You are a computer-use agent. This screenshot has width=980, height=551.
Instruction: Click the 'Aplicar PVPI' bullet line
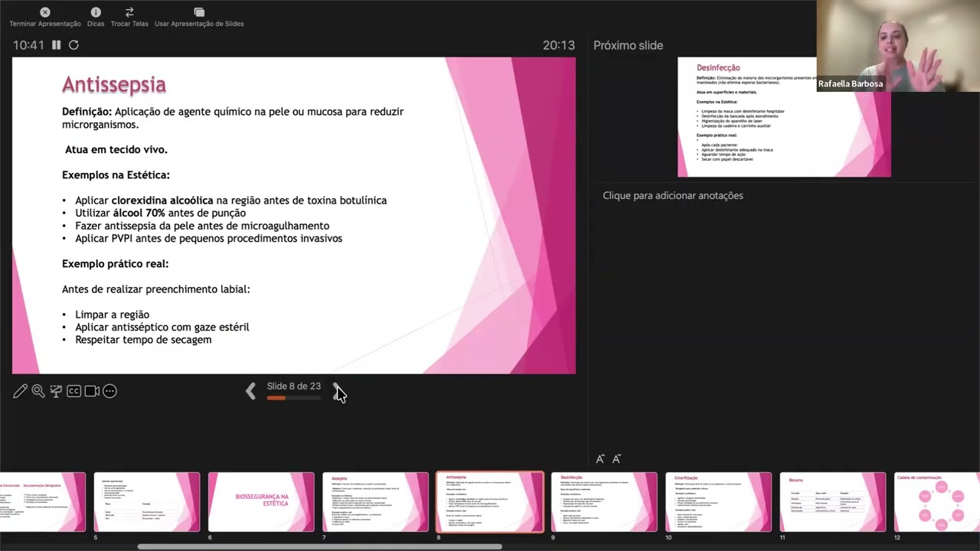tap(208, 239)
